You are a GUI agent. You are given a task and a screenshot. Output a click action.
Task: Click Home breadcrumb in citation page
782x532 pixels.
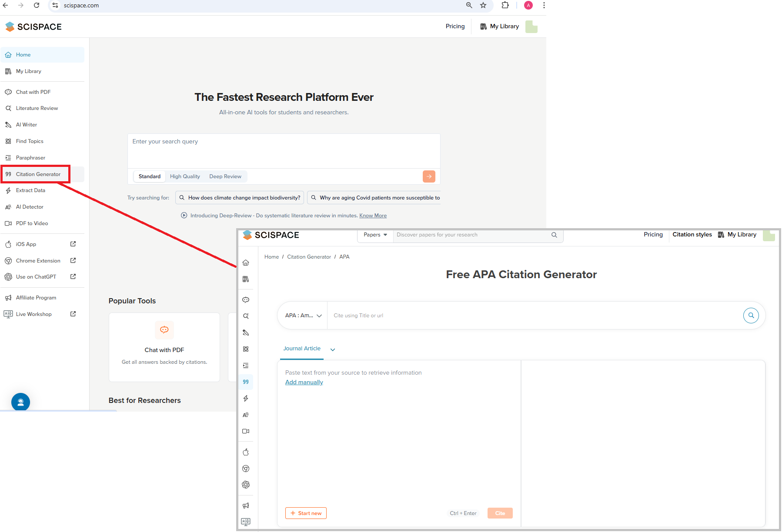271,257
